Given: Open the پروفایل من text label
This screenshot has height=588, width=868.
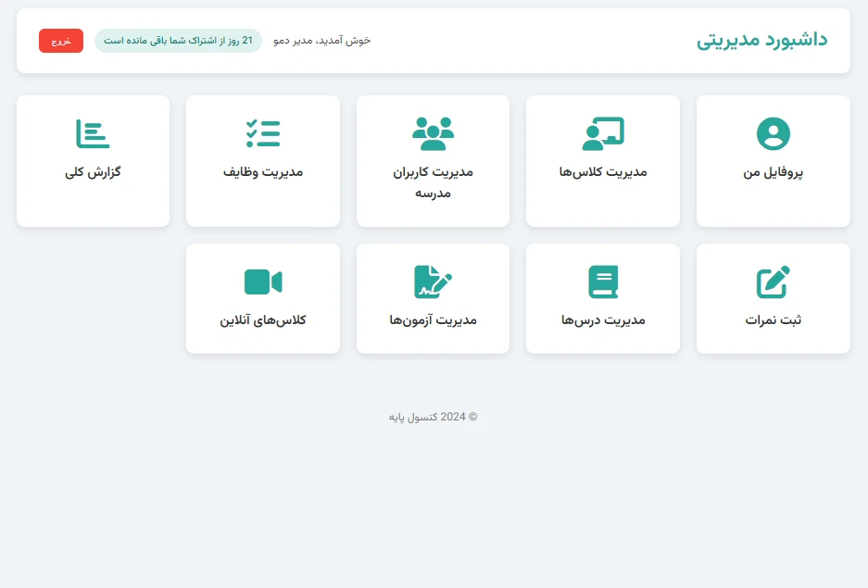Looking at the screenshot, I should pos(773,172).
